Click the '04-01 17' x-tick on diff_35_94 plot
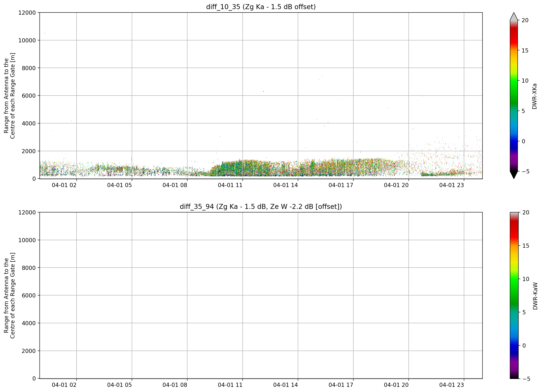This screenshot has width=542, height=392. tap(341, 385)
